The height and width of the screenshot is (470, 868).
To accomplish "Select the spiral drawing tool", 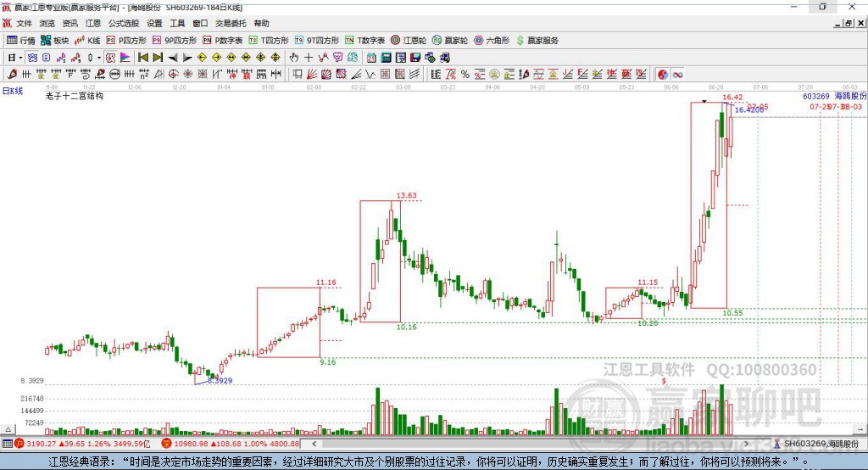I will [86, 75].
